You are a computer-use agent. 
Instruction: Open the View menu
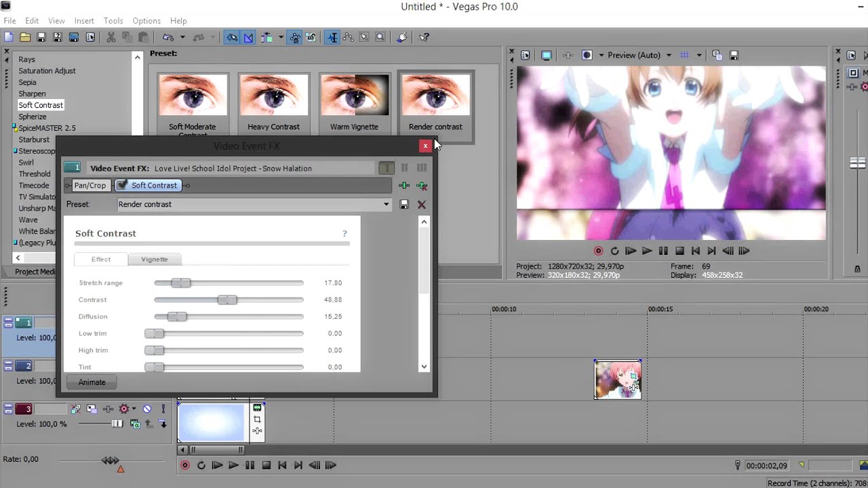(56, 21)
